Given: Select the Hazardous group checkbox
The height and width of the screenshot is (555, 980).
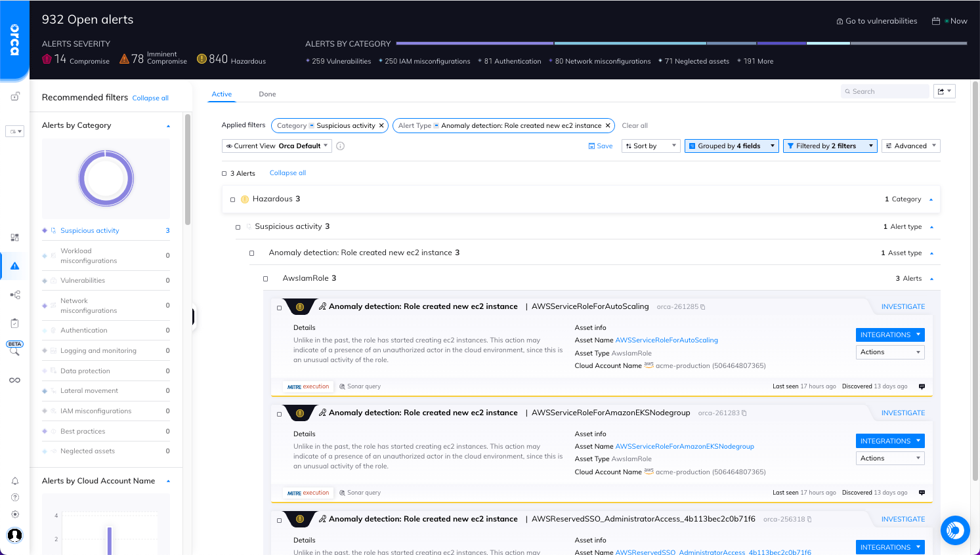Looking at the screenshot, I should 232,199.
